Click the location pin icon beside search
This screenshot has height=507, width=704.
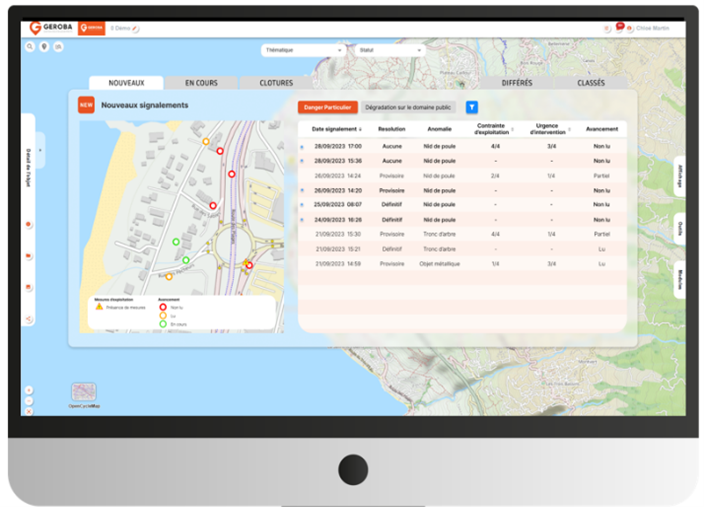click(x=44, y=46)
